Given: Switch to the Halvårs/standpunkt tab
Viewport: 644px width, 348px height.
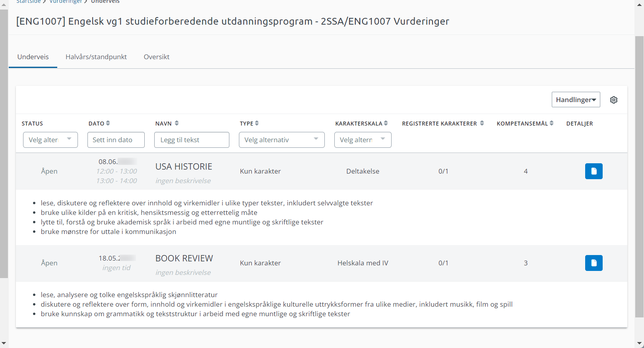Looking at the screenshot, I should tap(96, 57).
